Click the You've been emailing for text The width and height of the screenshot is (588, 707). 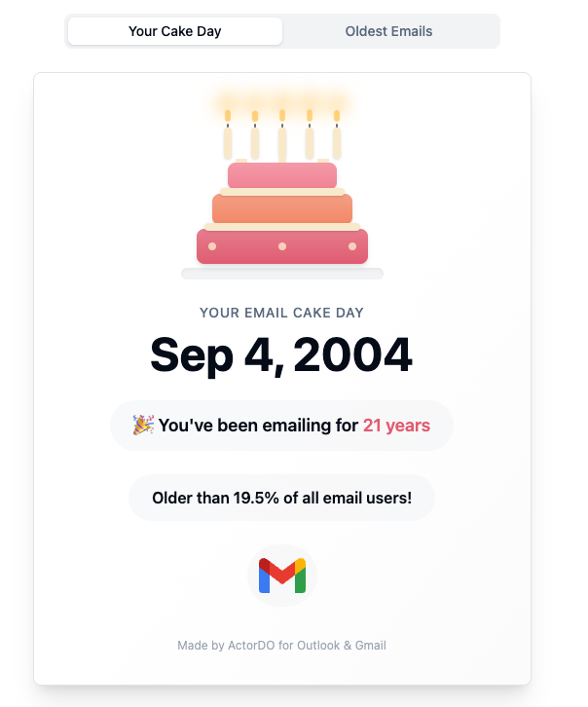[x=258, y=426]
